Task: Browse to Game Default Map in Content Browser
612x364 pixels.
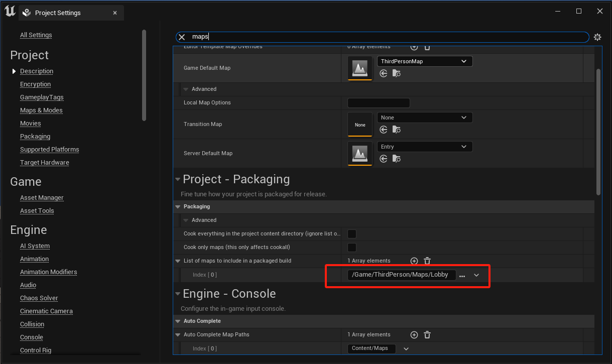Action: (x=397, y=73)
